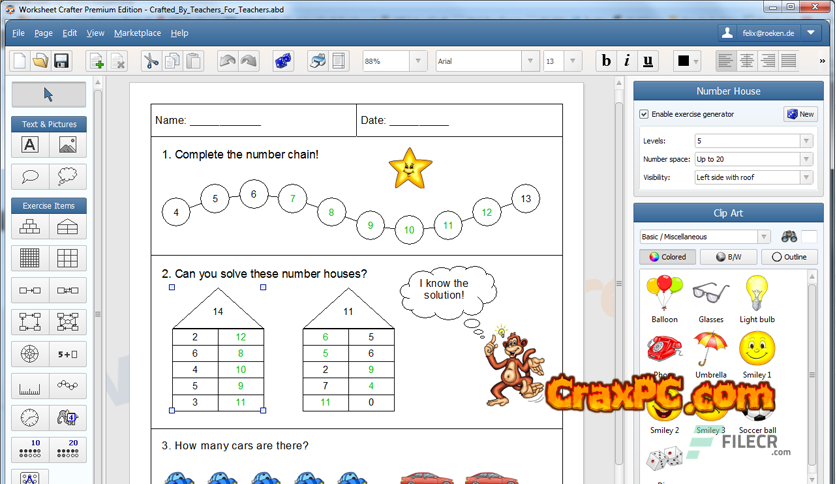Open the Edit menu
This screenshot has width=836, height=484.
(69, 33)
